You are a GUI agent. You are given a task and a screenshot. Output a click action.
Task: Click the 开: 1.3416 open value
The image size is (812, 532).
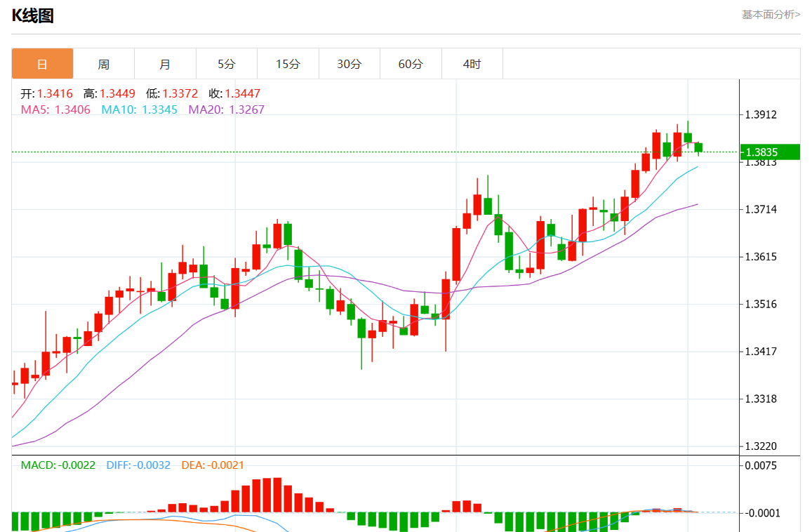[46, 94]
